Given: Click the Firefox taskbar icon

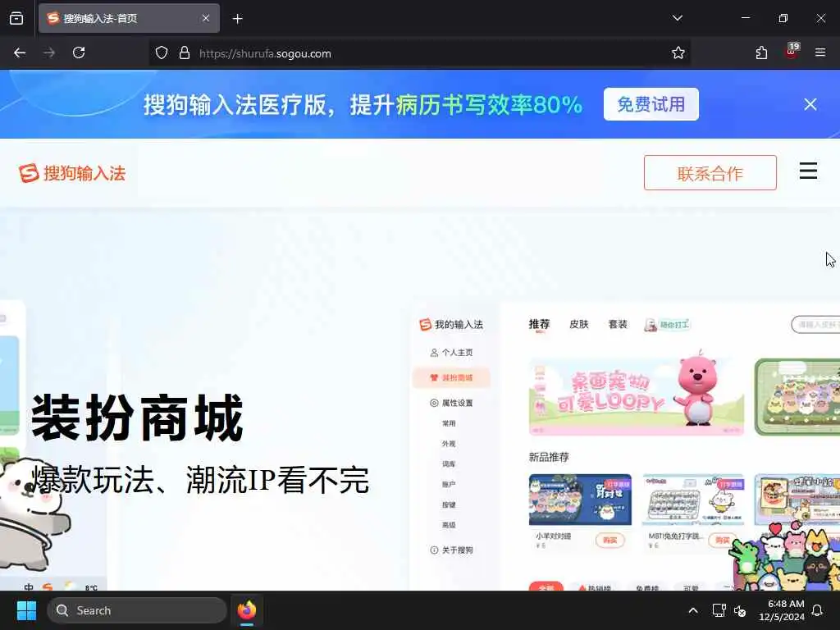Looking at the screenshot, I should pos(247,610).
